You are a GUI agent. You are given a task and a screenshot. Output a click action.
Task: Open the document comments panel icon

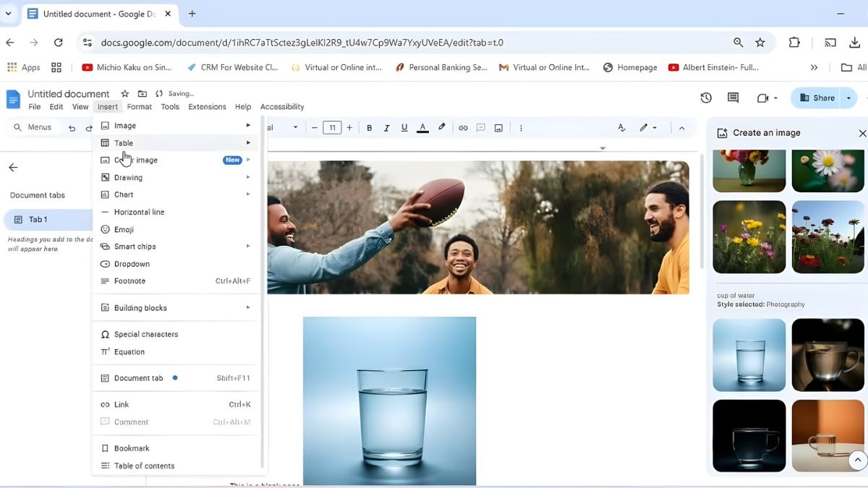click(733, 97)
